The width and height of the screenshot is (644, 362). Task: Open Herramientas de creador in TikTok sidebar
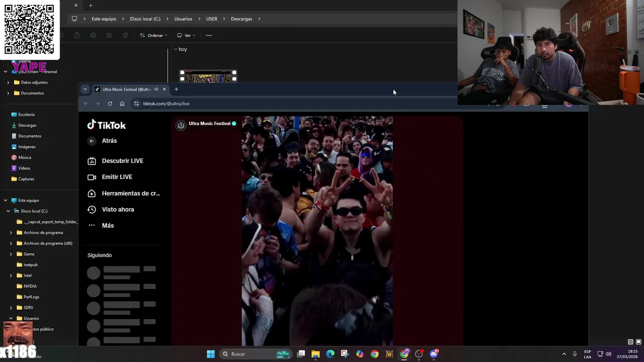[124, 193]
